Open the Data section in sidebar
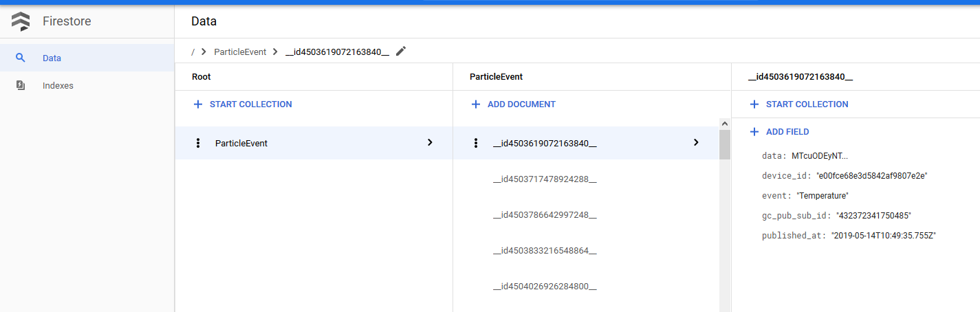 coord(87,58)
